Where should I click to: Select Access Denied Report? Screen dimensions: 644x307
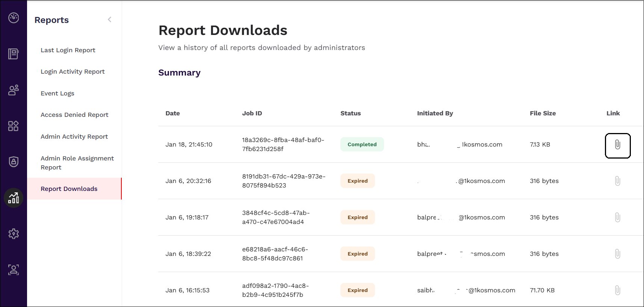pyautogui.click(x=74, y=115)
